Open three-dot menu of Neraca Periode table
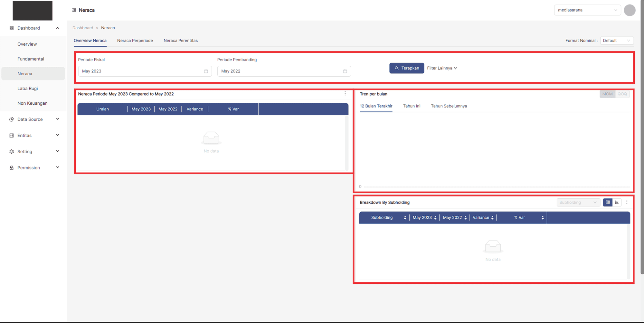 coord(345,94)
